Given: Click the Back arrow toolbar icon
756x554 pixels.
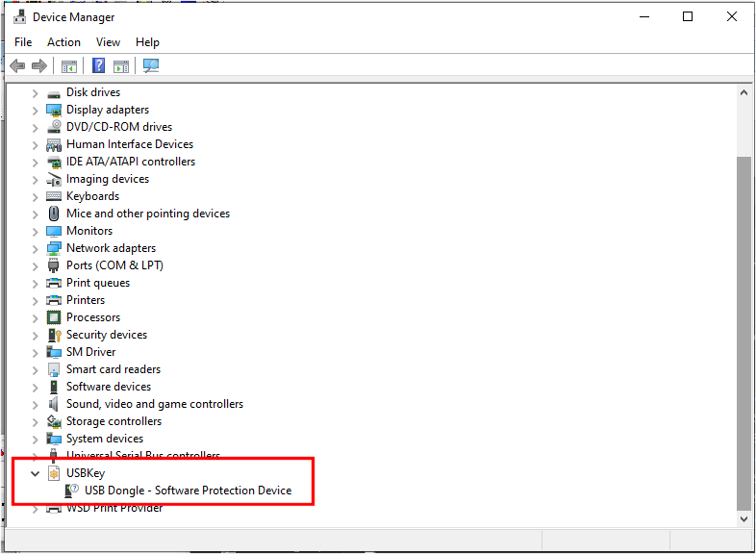Looking at the screenshot, I should tap(18, 65).
